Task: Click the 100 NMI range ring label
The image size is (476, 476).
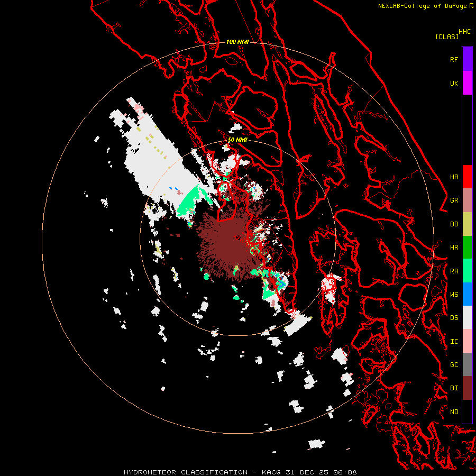Action: [237, 42]
